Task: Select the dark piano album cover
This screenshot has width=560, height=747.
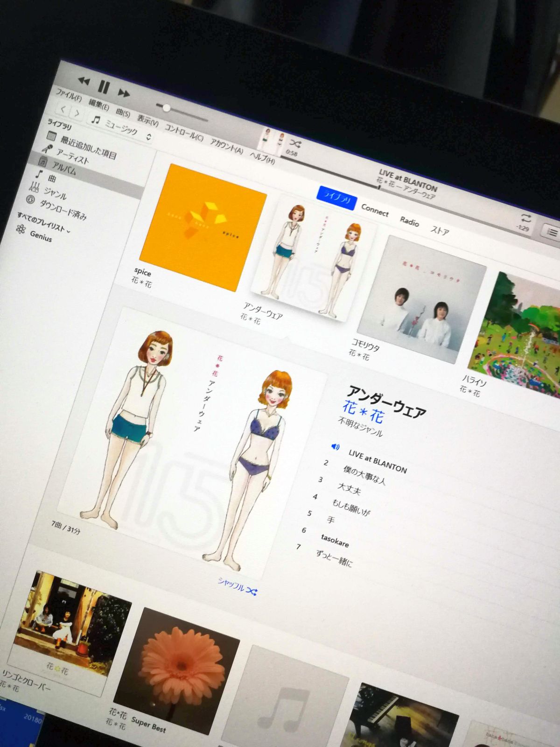Action: click(x=401, y=716)
